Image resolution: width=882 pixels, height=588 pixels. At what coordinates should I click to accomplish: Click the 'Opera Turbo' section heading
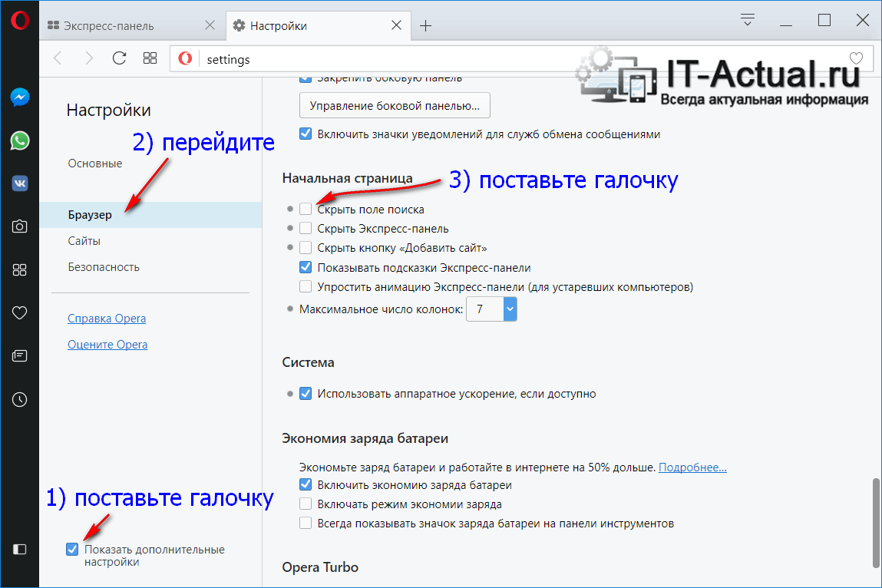pyautogui.click(x=320, y=567)
